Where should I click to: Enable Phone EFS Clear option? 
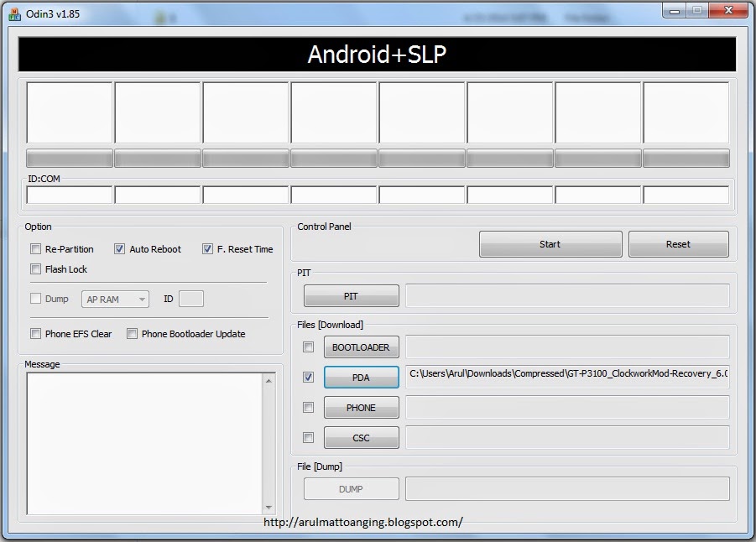(x=35, y=334)
